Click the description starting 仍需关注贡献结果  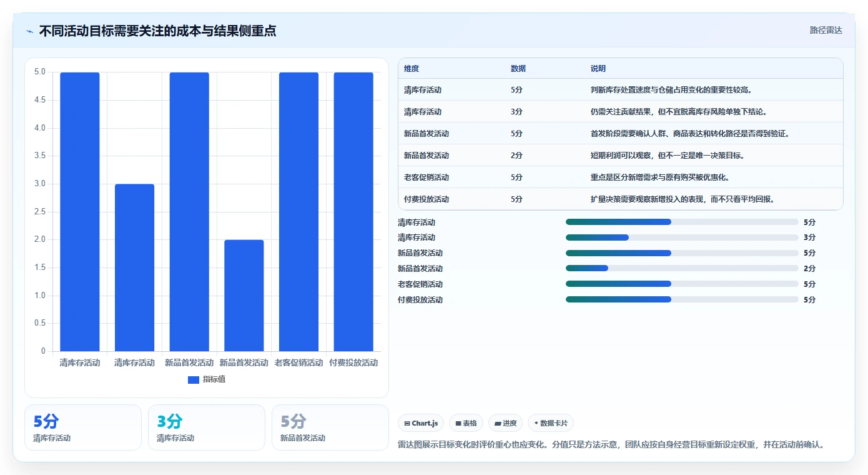[x=679, y=111]
